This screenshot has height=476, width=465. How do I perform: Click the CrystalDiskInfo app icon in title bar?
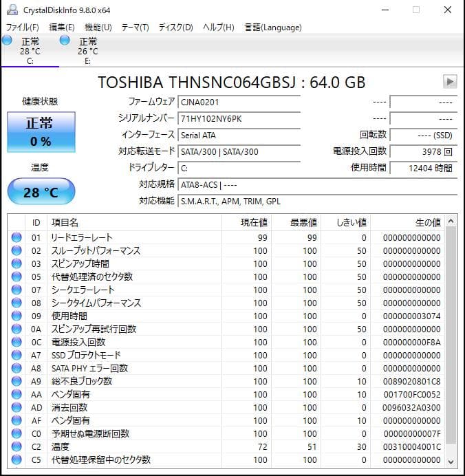[x=12, y=10]
